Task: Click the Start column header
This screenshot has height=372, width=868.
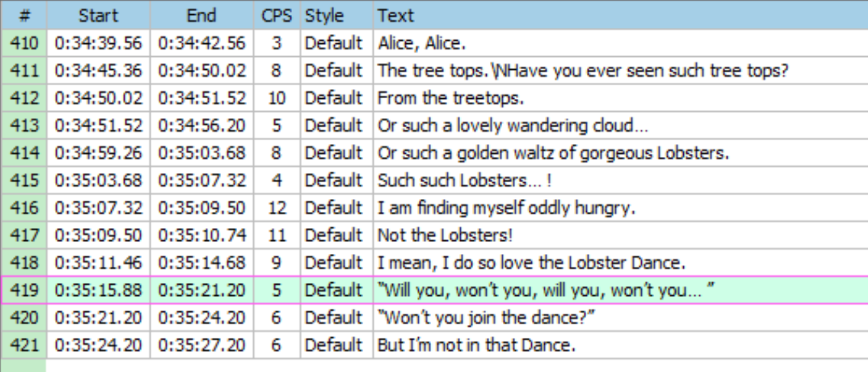Action: click(98, 15)
